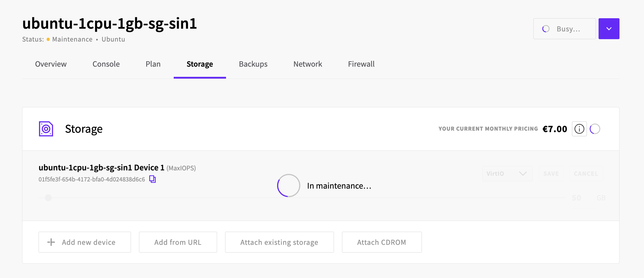Switch to the Overview tab

(51, 64)
